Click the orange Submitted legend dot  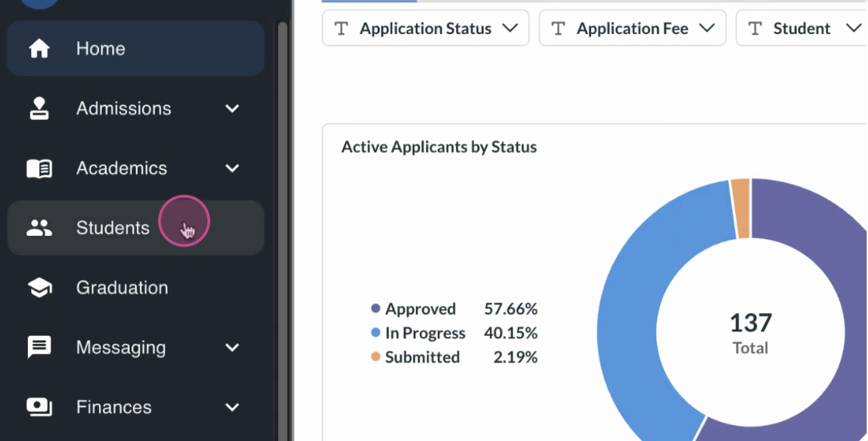tap(375, 357)
